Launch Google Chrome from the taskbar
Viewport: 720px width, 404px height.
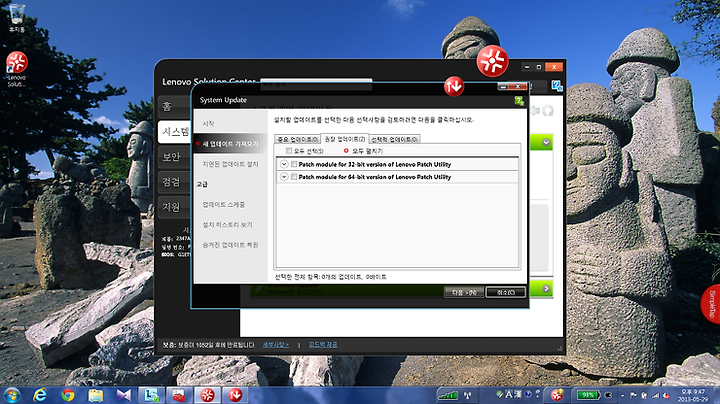pyautogui.click(x=68, y=395)
